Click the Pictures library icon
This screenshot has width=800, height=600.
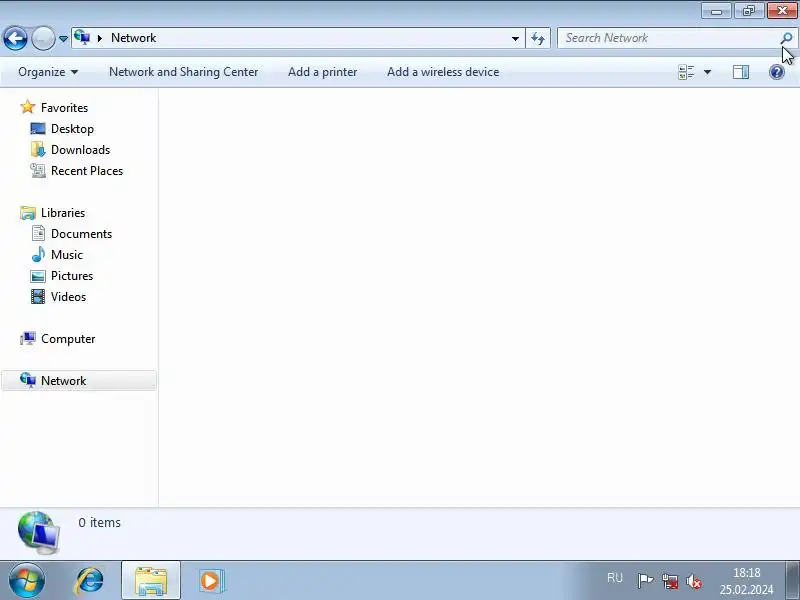coord(38,276)
